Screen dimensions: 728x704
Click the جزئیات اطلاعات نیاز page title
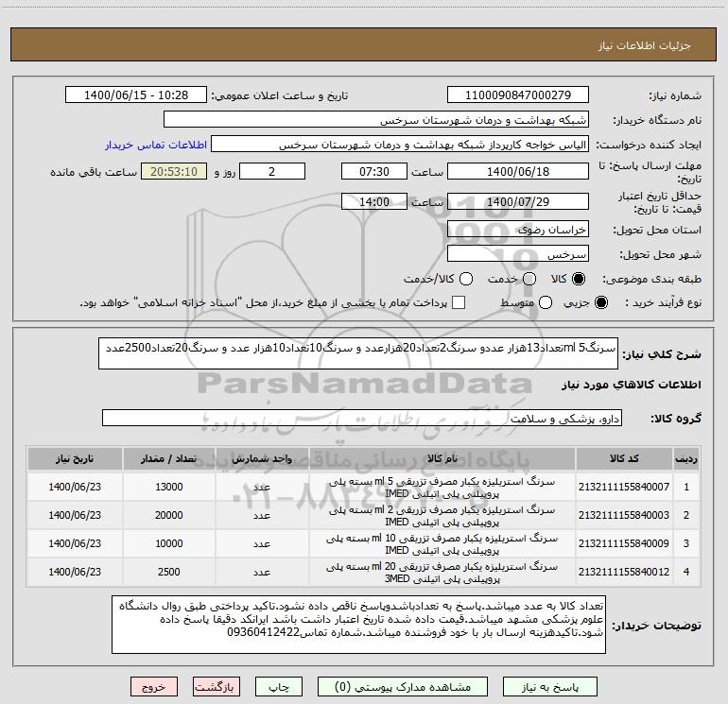[644, 45]
